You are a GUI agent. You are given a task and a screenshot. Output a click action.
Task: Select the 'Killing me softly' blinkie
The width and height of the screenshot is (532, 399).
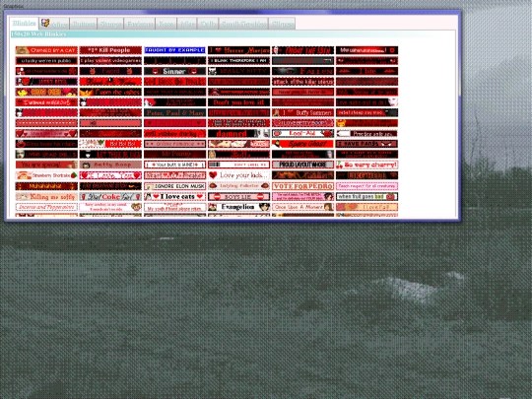(46, 196)
